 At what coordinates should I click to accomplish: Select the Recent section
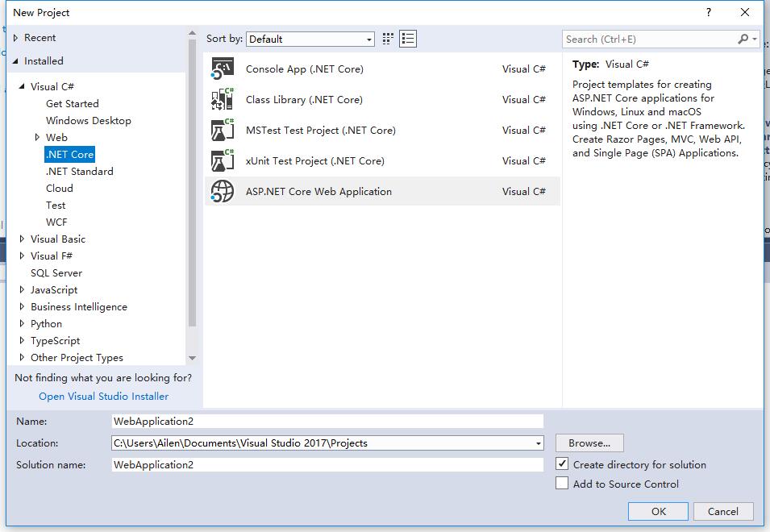[x=40, y=37]
